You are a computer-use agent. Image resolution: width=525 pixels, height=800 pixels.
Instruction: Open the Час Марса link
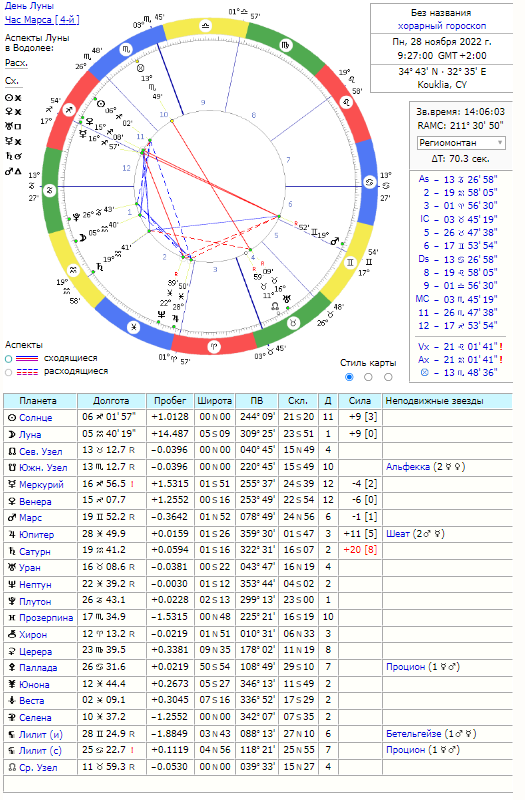[x=42, y=20]
